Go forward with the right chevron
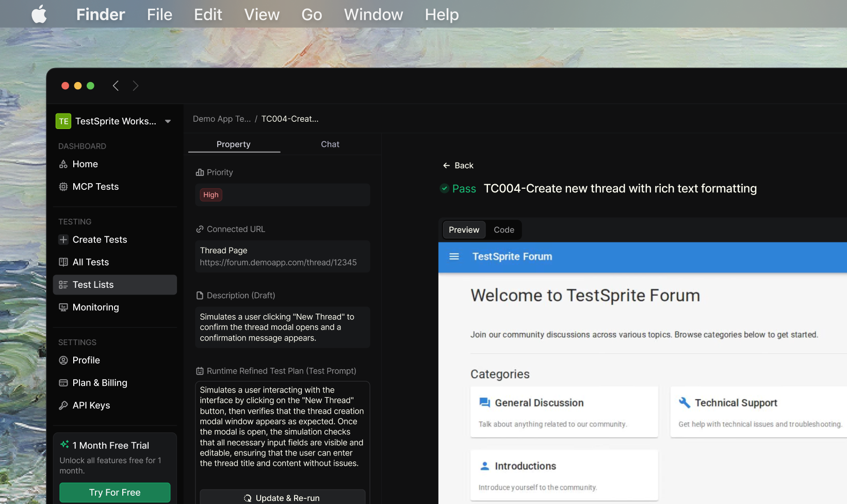 click(x=136, y=86)
